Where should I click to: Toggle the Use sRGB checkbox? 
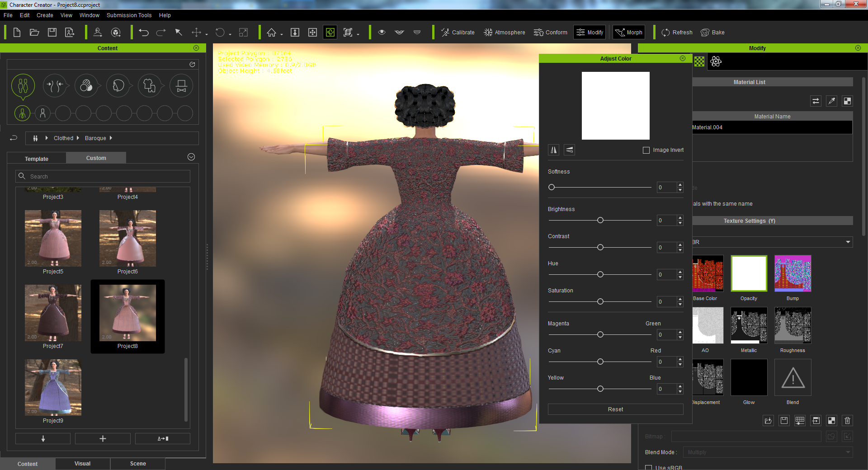click(x=649, y=468)
